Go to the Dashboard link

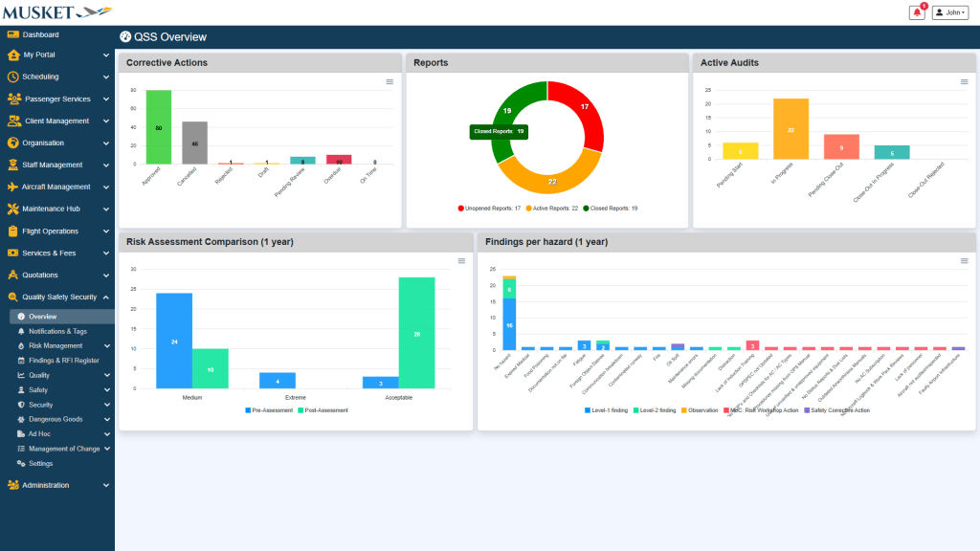40,34
